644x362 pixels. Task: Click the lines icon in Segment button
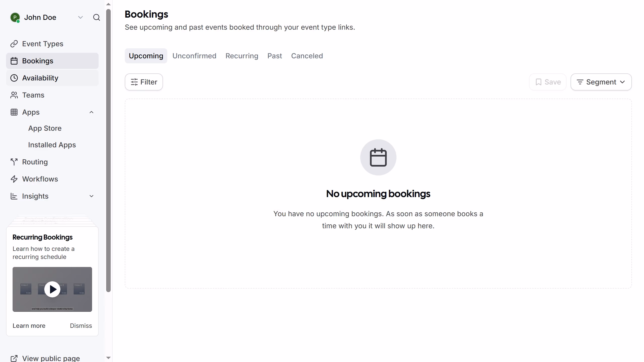click(x=580, y=82)
